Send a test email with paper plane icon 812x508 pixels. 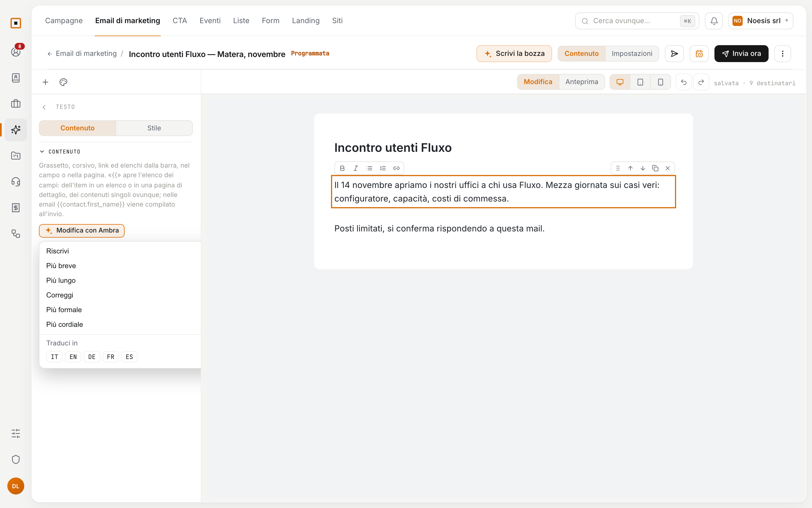[674, 54]
